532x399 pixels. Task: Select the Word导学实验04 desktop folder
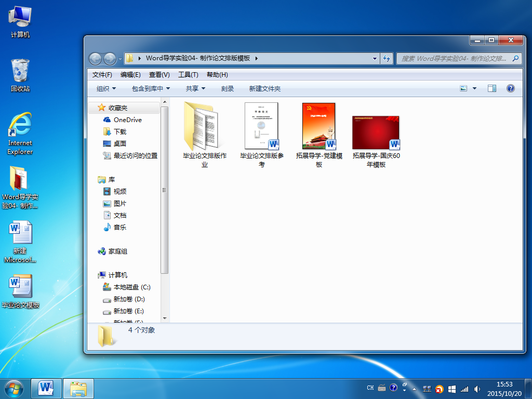[20, 187]
